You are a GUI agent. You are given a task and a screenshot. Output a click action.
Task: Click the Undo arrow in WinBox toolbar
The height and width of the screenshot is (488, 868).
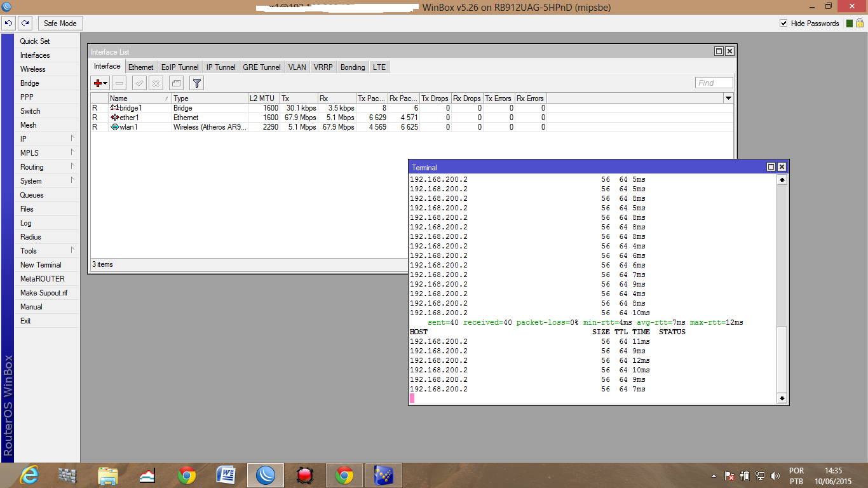(9, 24)
